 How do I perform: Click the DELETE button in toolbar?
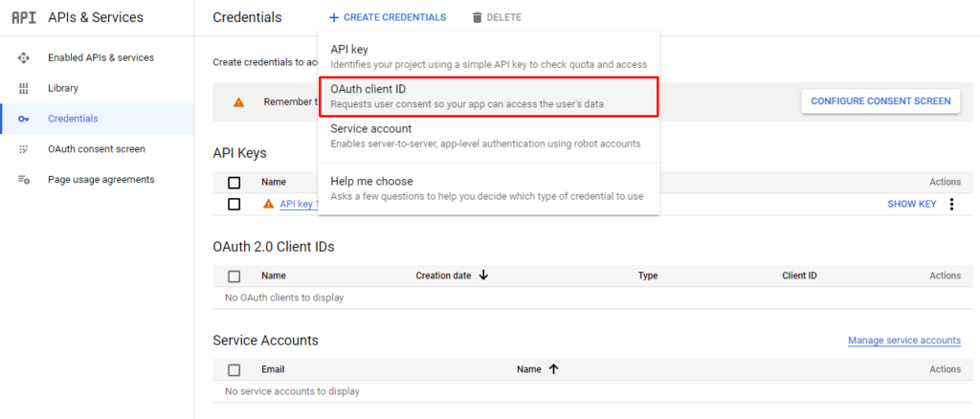pos(497,17)
